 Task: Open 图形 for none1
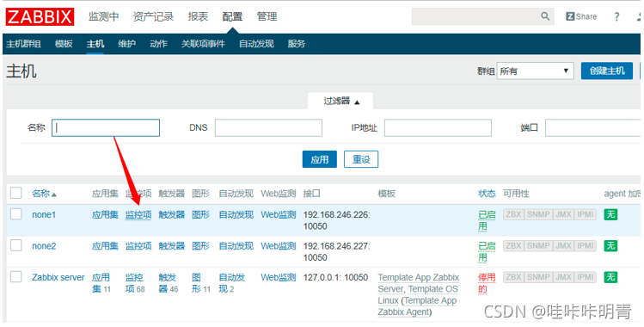[200, 214]
